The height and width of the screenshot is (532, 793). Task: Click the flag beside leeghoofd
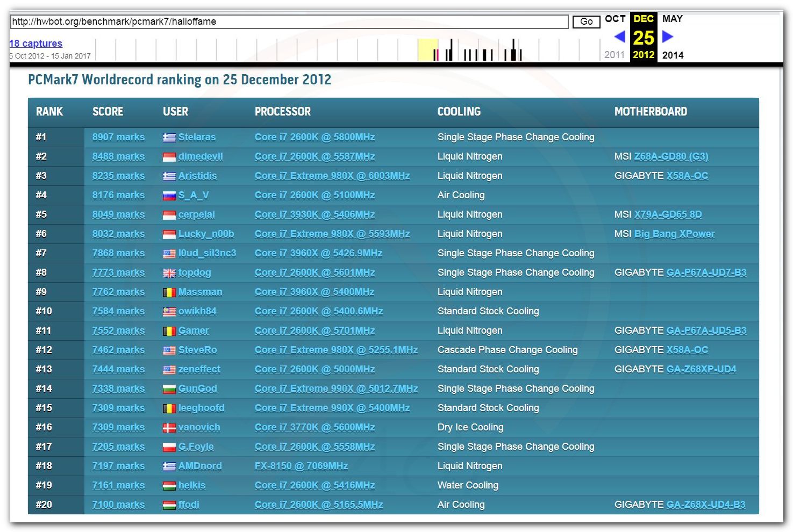coord(169,408)
